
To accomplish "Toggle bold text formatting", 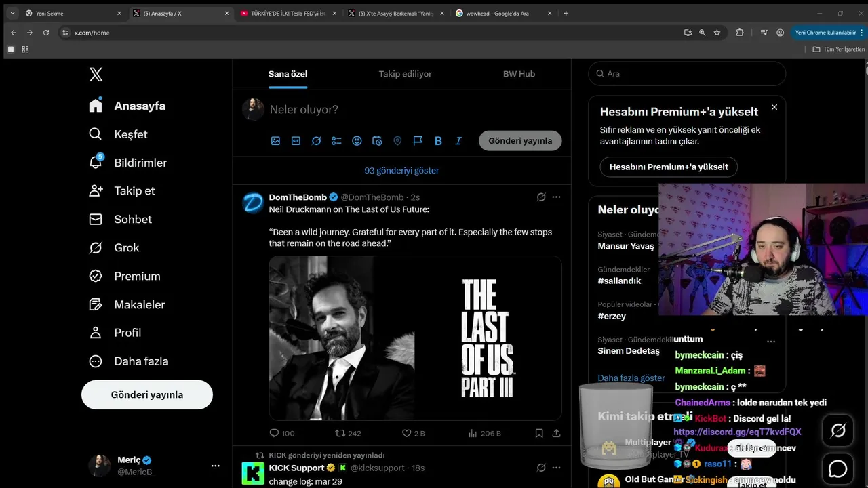I will (438, 141).
